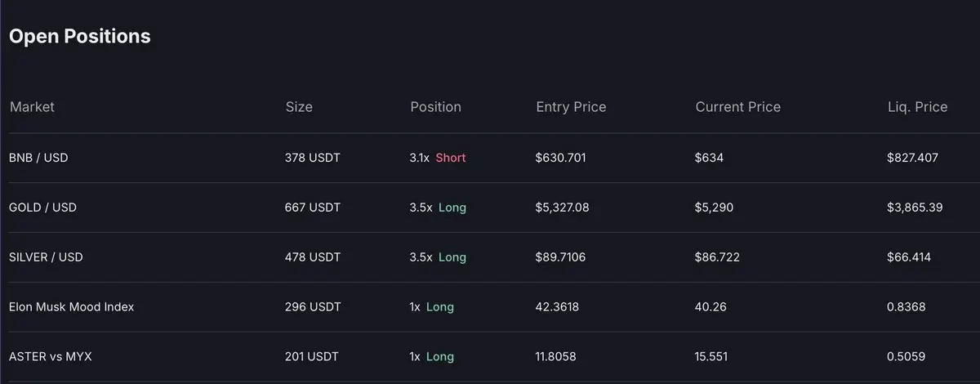Click the $5,327.08 entry price value
The image size is (980, 384).
(562, 208)
